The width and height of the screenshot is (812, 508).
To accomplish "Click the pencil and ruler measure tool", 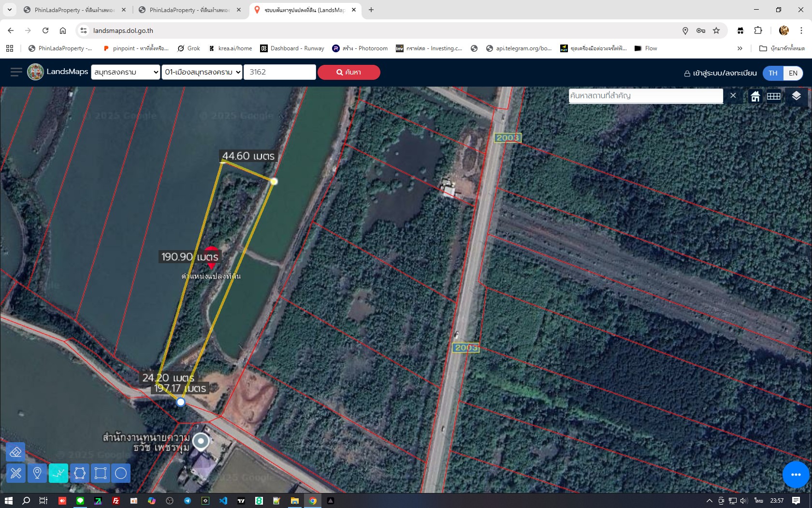I will [x=15, y=473].
